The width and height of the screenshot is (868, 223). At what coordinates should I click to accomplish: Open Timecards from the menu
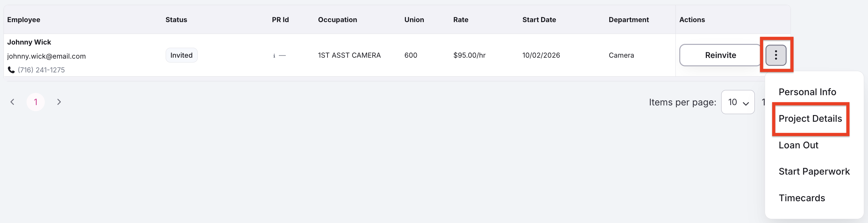[801, 198]
